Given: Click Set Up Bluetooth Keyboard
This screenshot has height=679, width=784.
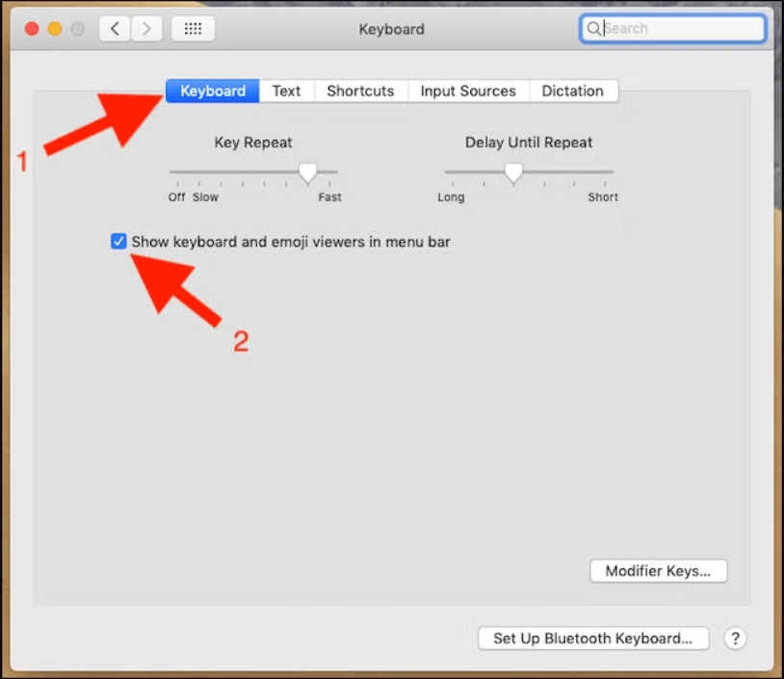Looking at the screenshot, I should [x=592, y=638].
